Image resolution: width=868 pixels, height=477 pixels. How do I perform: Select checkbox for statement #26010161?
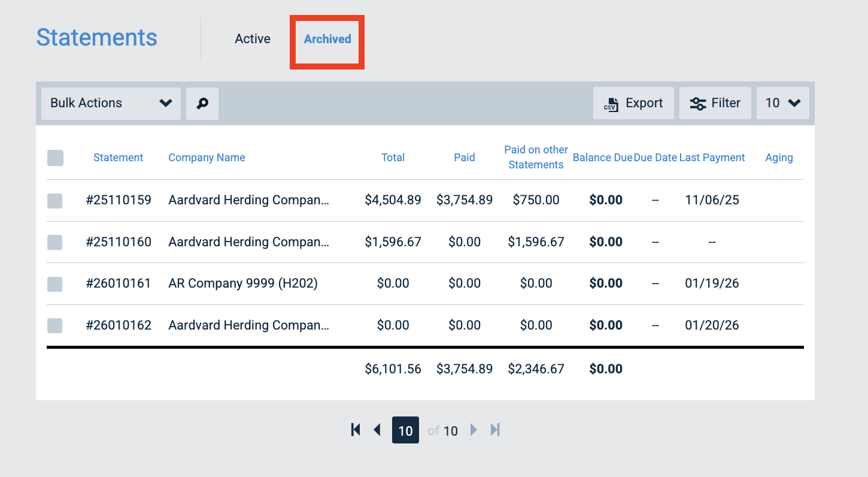coord(55,284)
